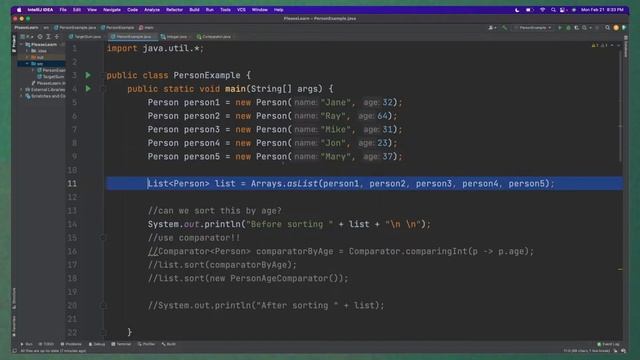
Task: Click the Collapse All icon in the Project panel
Action: pos(57,37)
